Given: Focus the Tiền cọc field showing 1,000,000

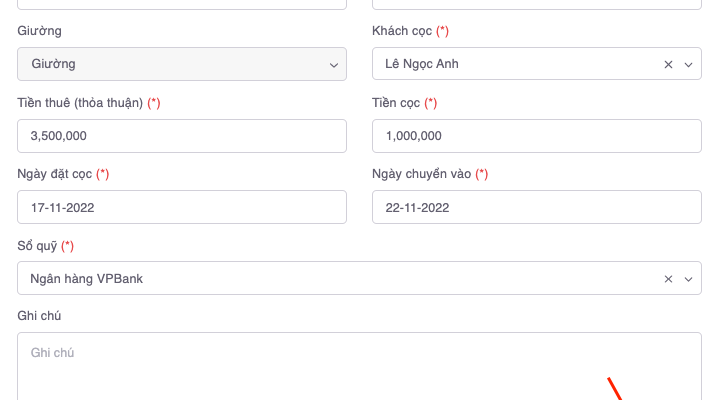Looking at the screenshot, I should coord(536,136).
